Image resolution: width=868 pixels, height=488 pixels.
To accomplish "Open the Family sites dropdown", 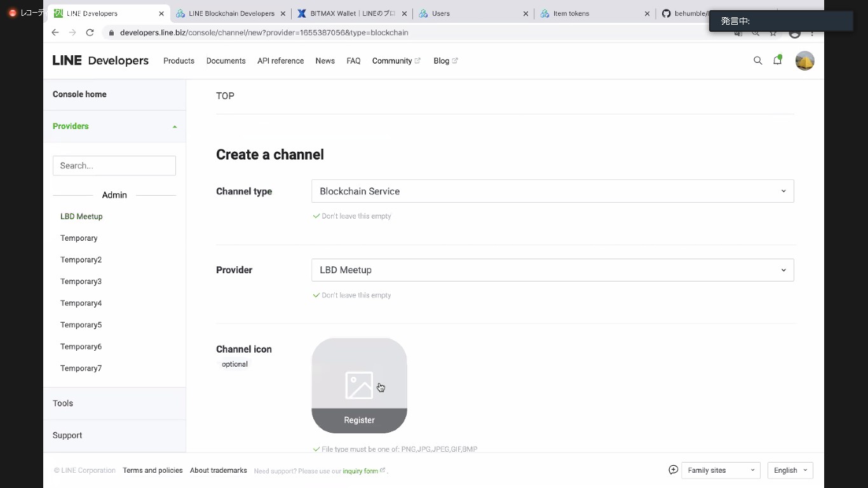I will pyautogui.click(x=721, y=470).
